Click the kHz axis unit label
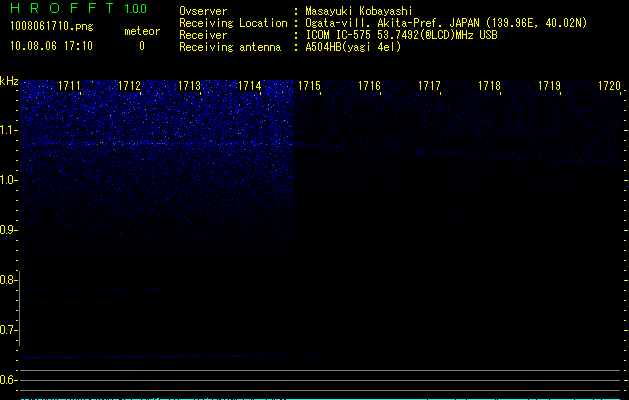The image size is (629, 400). tap(9, 81)
